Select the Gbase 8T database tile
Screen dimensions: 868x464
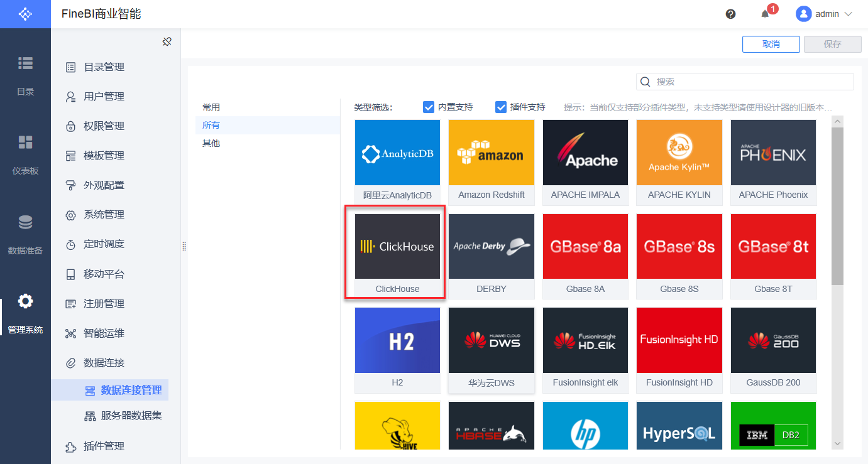click(773, 256)
